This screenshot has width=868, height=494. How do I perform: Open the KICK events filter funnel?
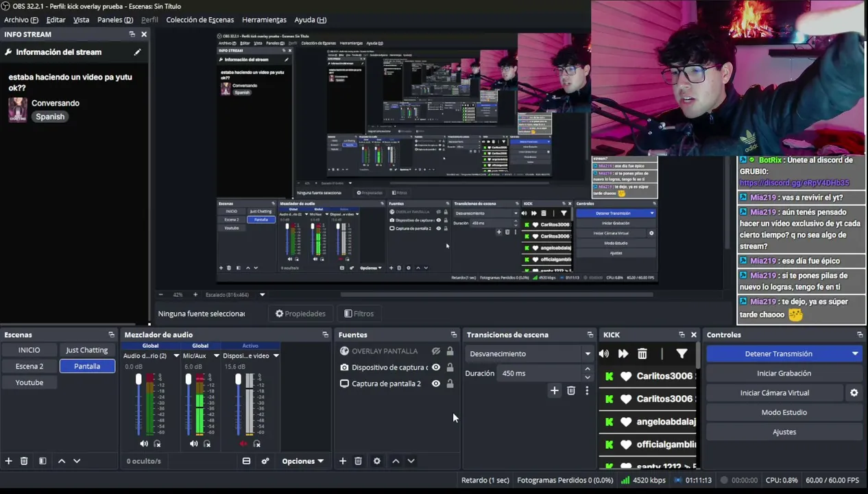tap(682, 354)
